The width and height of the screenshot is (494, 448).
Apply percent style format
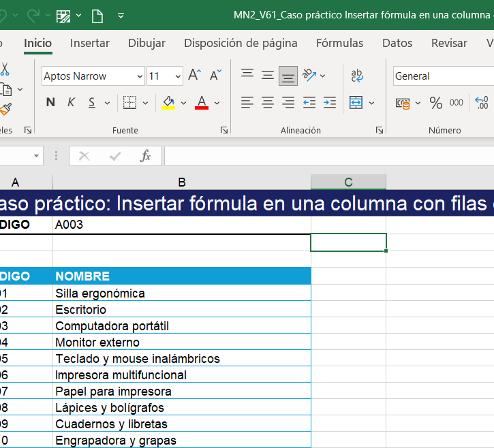[436, 103]
